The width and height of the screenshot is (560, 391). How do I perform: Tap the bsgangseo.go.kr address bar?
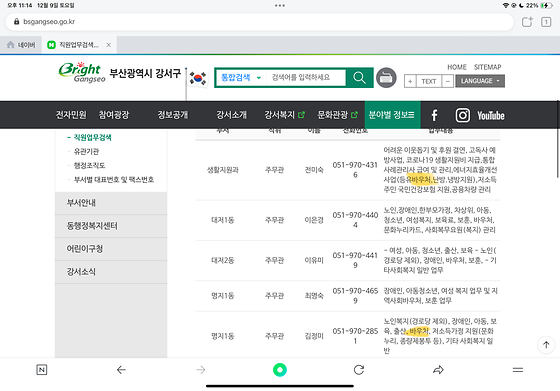click(260, 22)
